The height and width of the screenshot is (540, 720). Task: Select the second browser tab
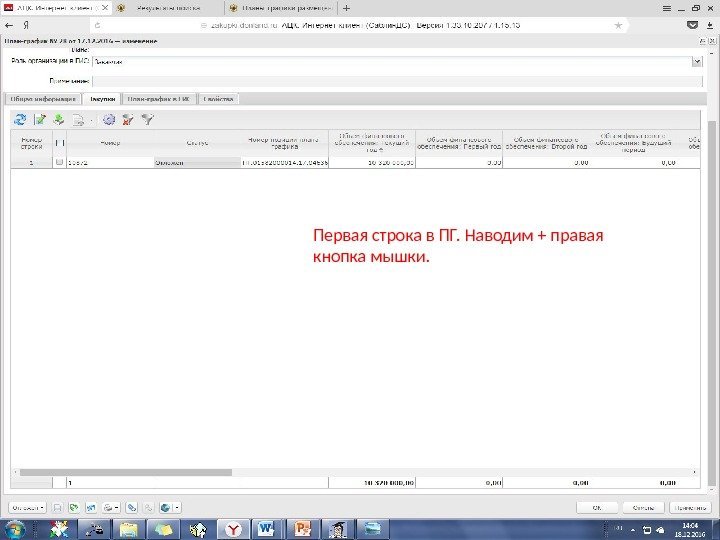point(169,8)
